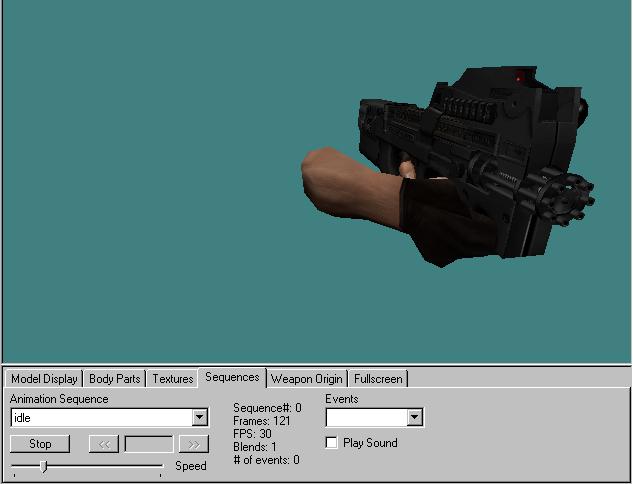Expand the Animation Sequence dropdown arrow
The height and width of the screenshot is (484, 633).
[199, 417]
